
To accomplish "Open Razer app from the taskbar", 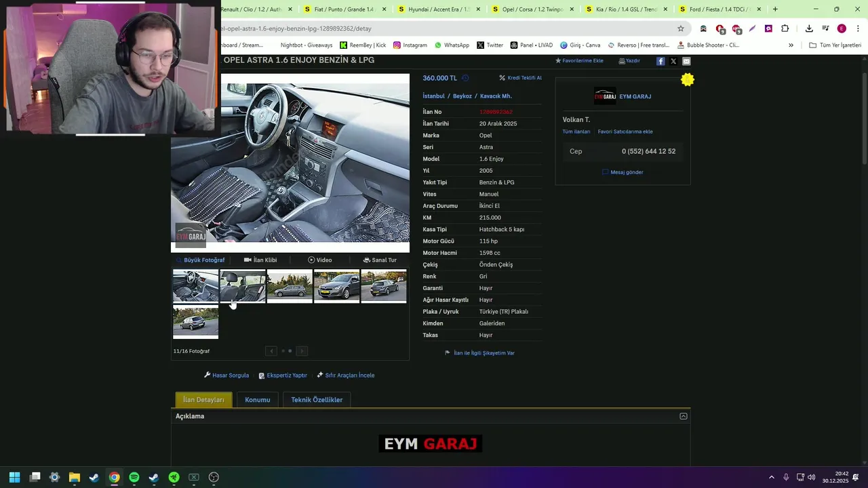I will [174, 477].
